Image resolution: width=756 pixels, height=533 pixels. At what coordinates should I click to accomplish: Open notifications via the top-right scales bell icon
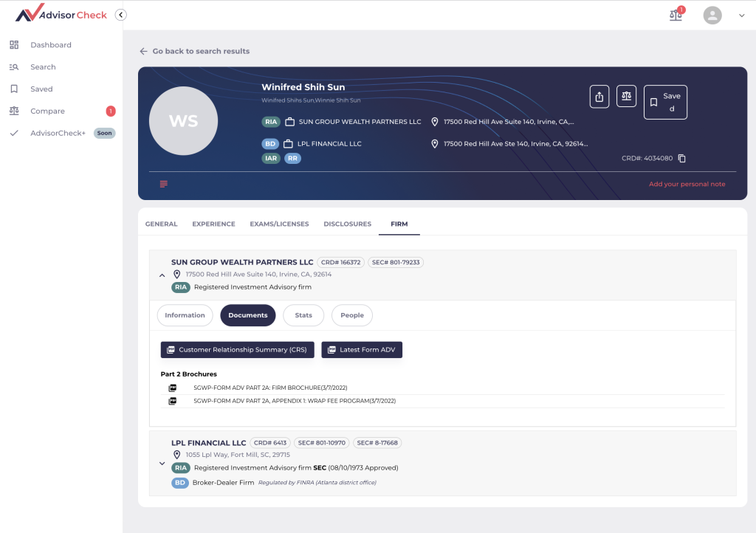point(675,14)
